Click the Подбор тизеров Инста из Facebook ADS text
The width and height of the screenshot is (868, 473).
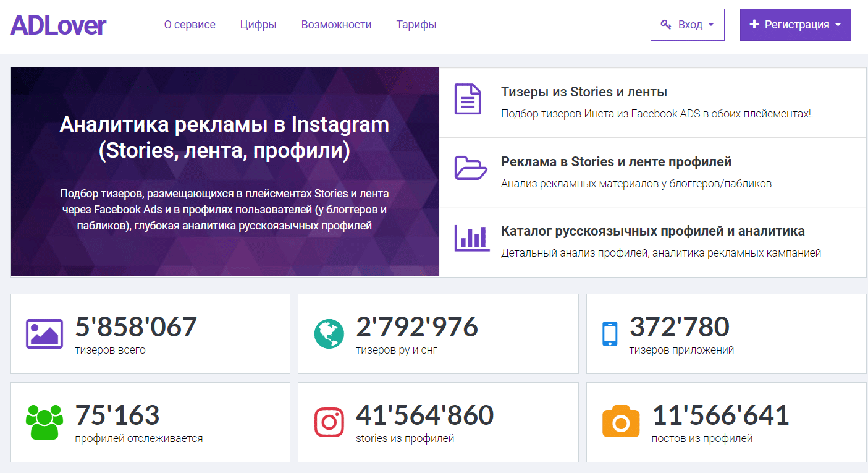pyautogui.click(x=657, y=114)
